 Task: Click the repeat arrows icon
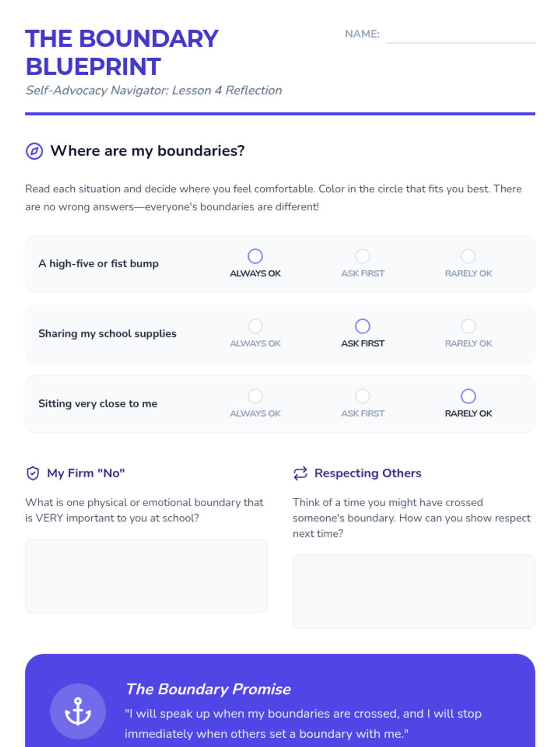300,473
